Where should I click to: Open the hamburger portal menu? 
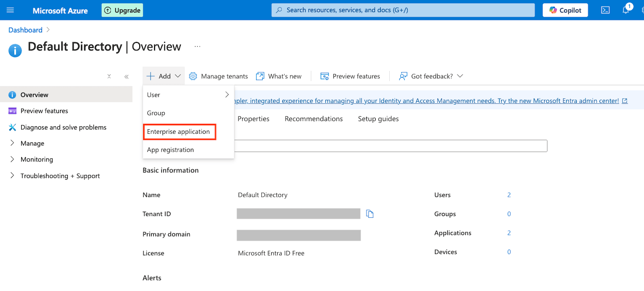[11, 10]
